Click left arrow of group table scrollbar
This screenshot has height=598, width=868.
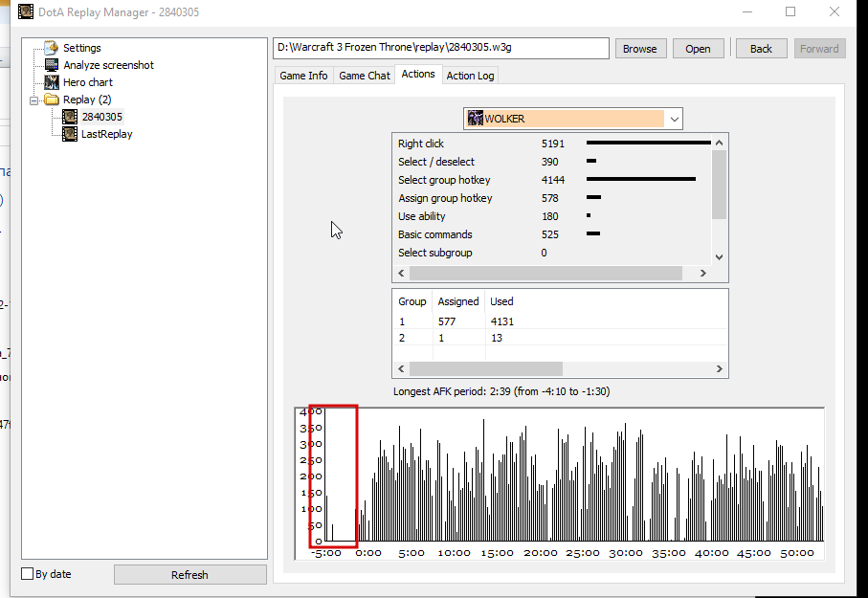tap(401, 368)
